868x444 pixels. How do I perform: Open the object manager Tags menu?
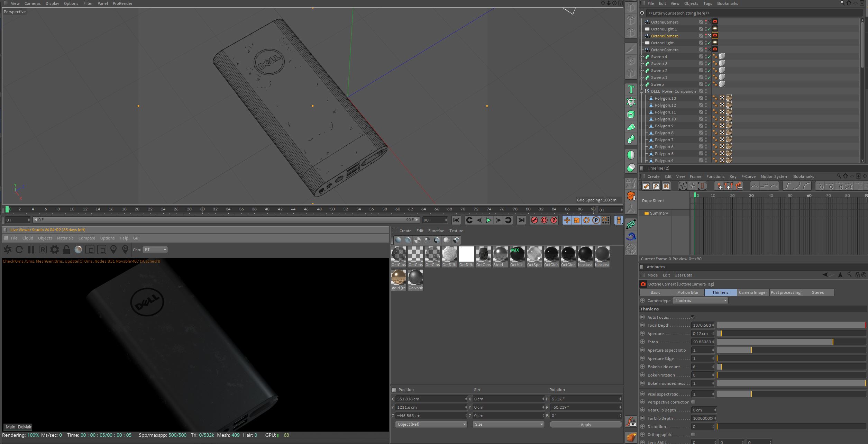tap(707, 3)
